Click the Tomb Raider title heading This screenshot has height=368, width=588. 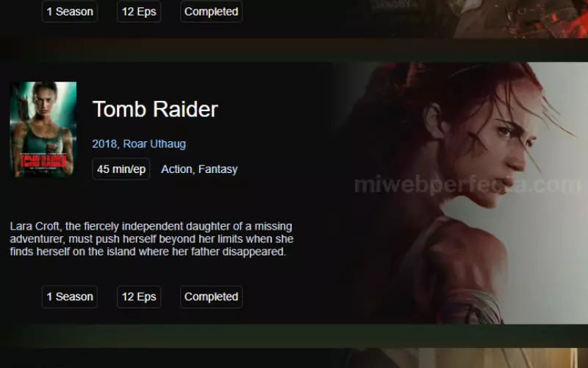point(155,109)
